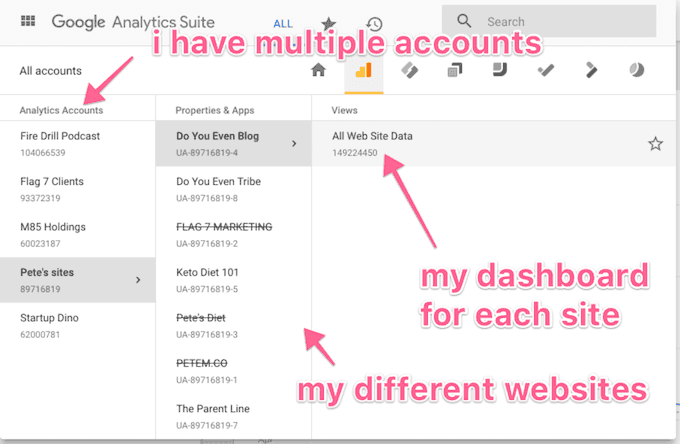Click the Properties & Apps column header
The height and width of the screenshot is (444, 680).
point(215,110)
